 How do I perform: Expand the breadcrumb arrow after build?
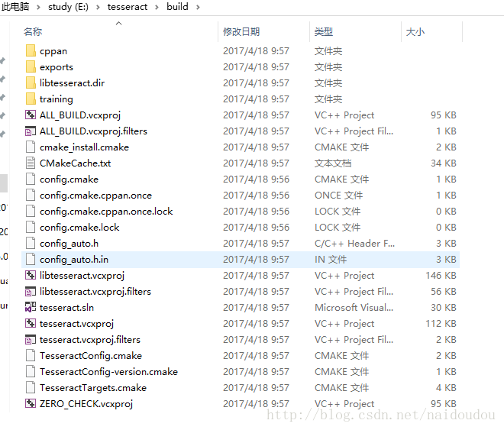(197, 7)
